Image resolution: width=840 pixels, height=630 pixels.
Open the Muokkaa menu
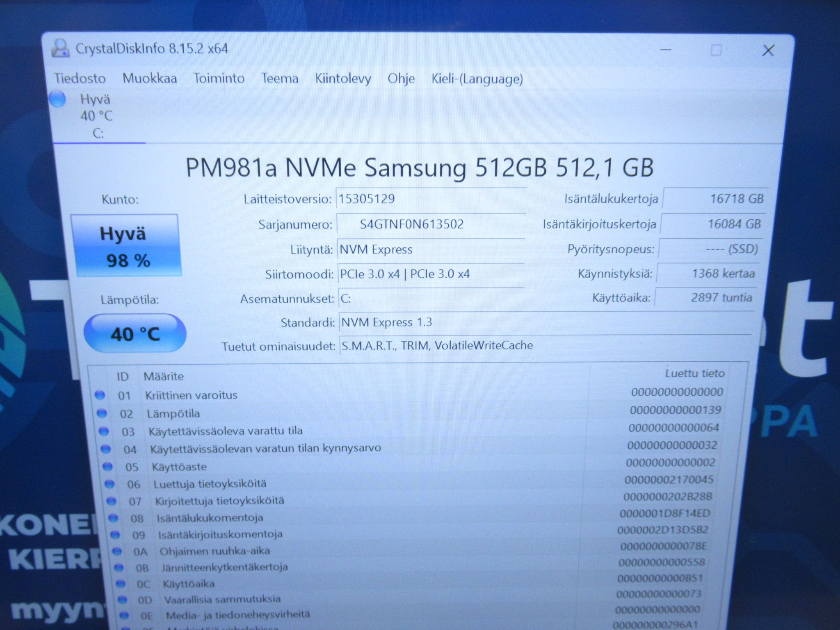[150, 78]
